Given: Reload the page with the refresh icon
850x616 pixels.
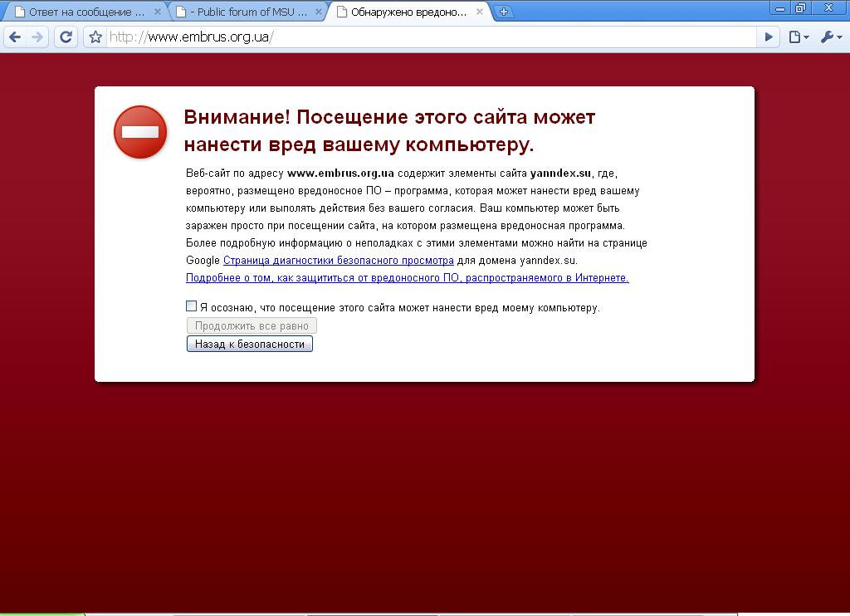Looking at the screenshot, I should [x=66, y=37].
